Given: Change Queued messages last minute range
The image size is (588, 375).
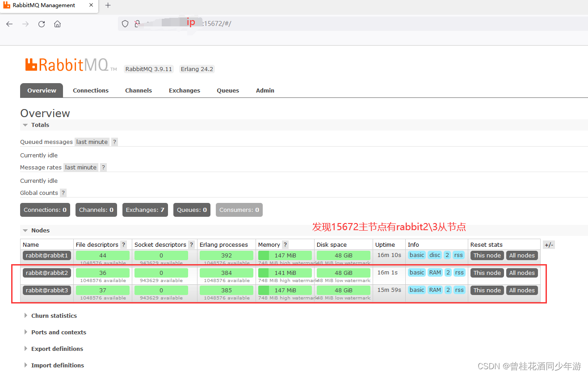Looking at the screenshot, I should coord(92,142).
